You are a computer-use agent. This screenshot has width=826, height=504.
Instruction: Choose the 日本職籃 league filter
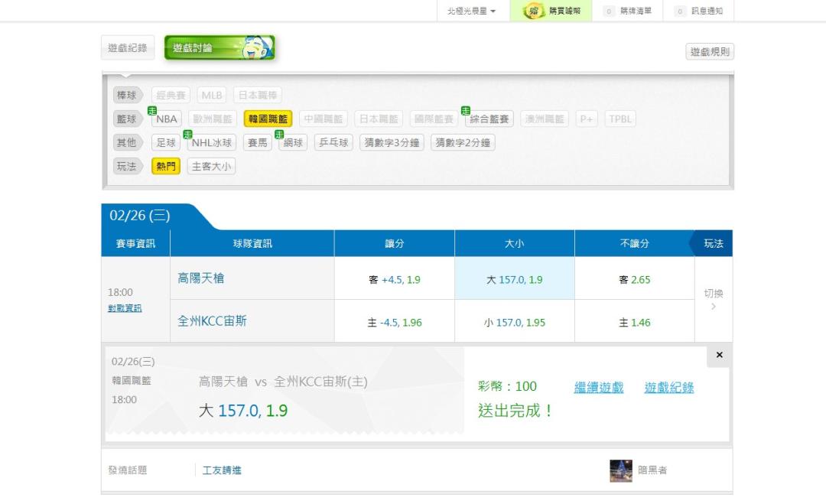coord(379,119)
